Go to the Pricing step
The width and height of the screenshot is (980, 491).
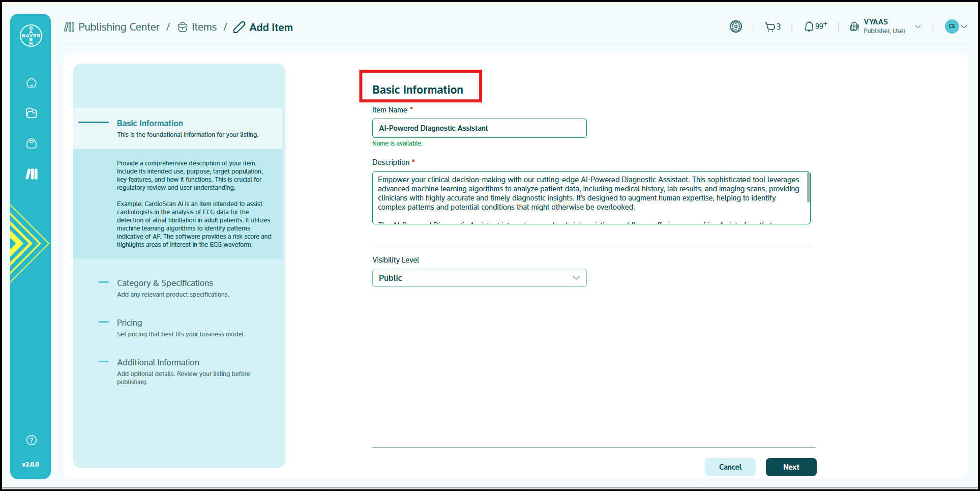click(x=129, y=323)
